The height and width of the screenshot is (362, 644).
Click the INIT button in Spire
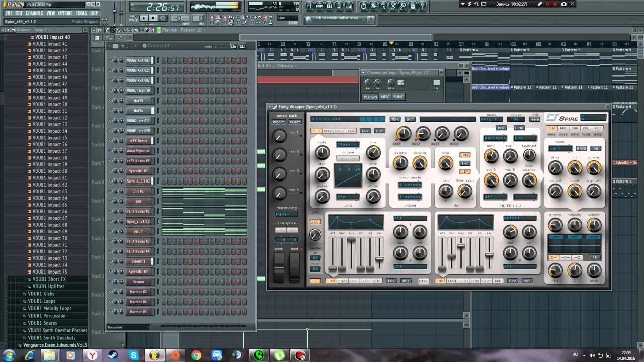tap(410, 119)
